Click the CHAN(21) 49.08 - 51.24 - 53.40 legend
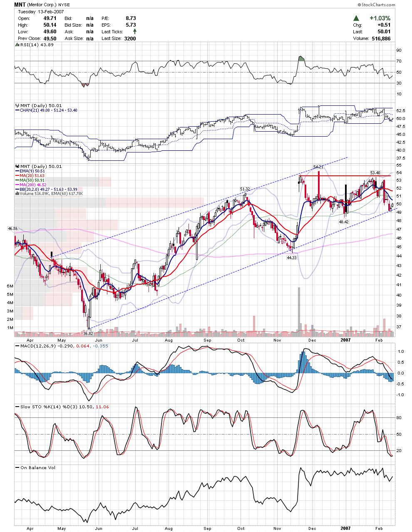Screen dimensions: 412x532 (46, 110)
